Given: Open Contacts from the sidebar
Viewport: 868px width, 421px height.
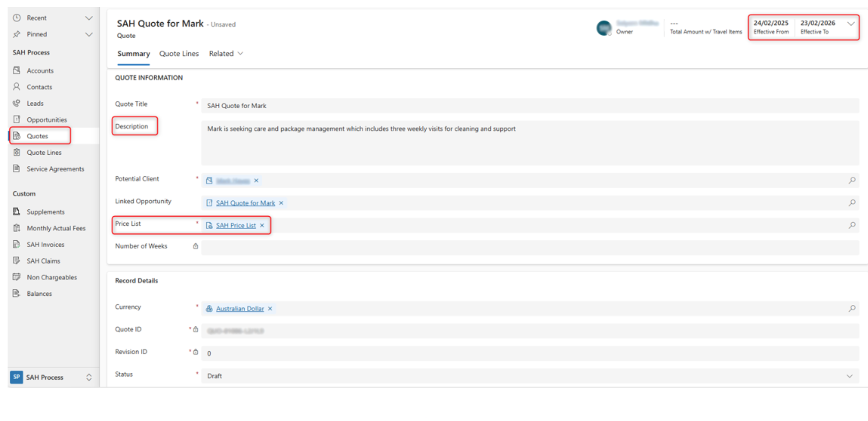Looking at the screenshot, I should pyautogui.click(x=39, y=87).
